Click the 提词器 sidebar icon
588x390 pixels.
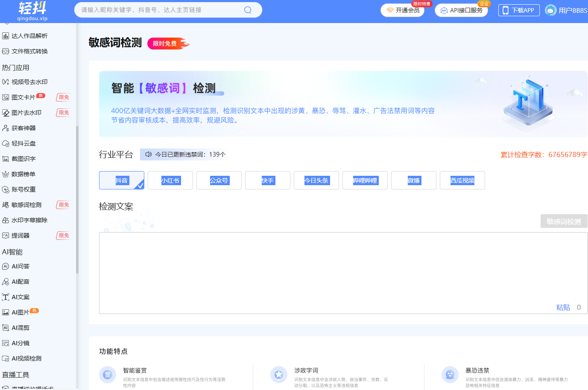(x=6, y=236)
